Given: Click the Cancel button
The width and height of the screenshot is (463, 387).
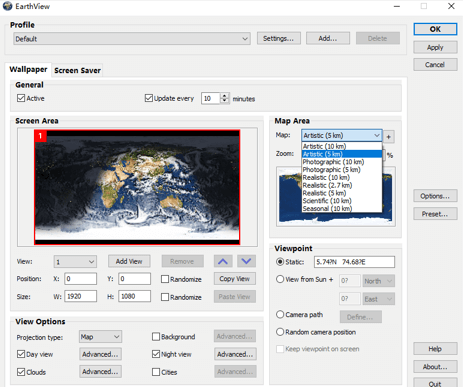Looking at the screenshot, I should [x=435, y=65].
